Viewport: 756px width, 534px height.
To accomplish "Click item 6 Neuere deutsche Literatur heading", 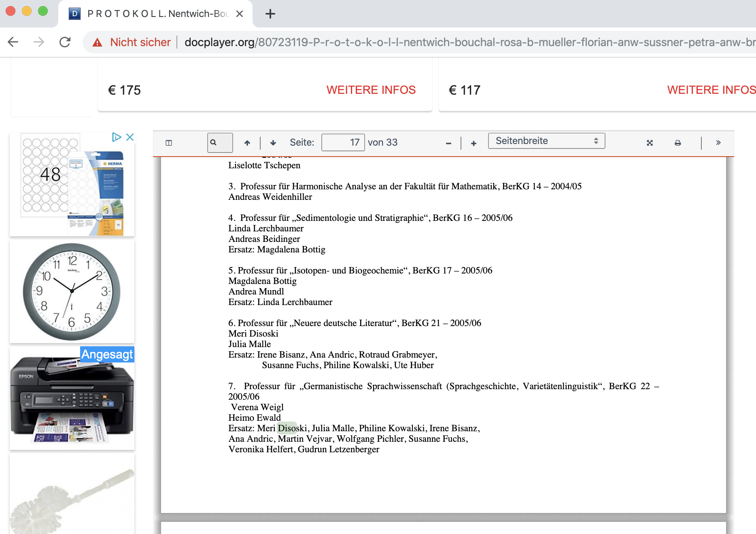I will click(355, 323).
